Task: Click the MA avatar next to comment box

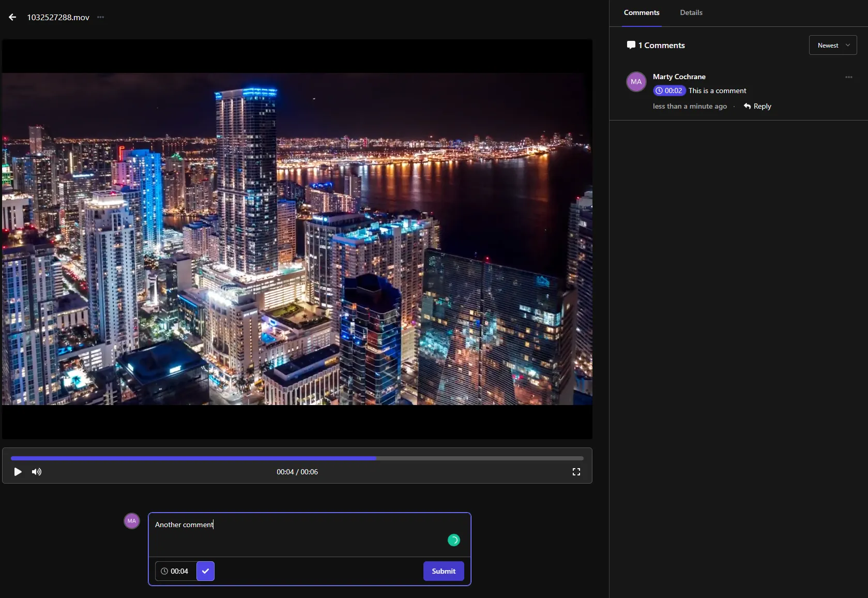Action: tap(132, 521)
